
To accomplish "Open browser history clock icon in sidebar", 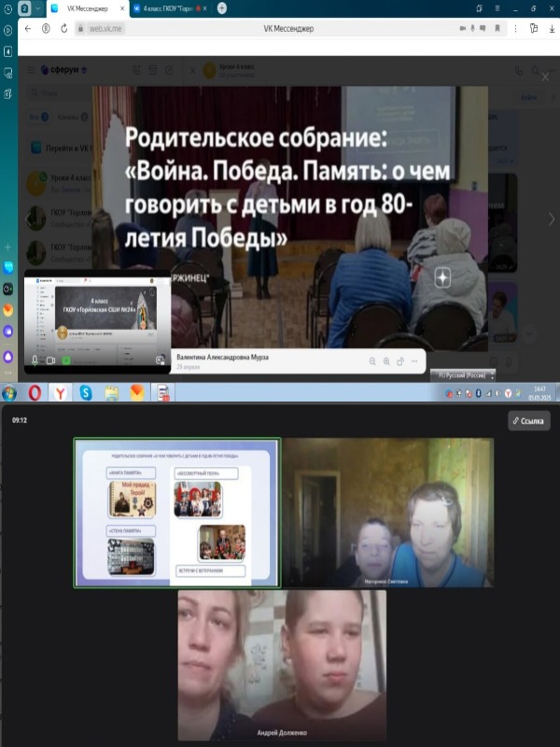I will (8, 8).
